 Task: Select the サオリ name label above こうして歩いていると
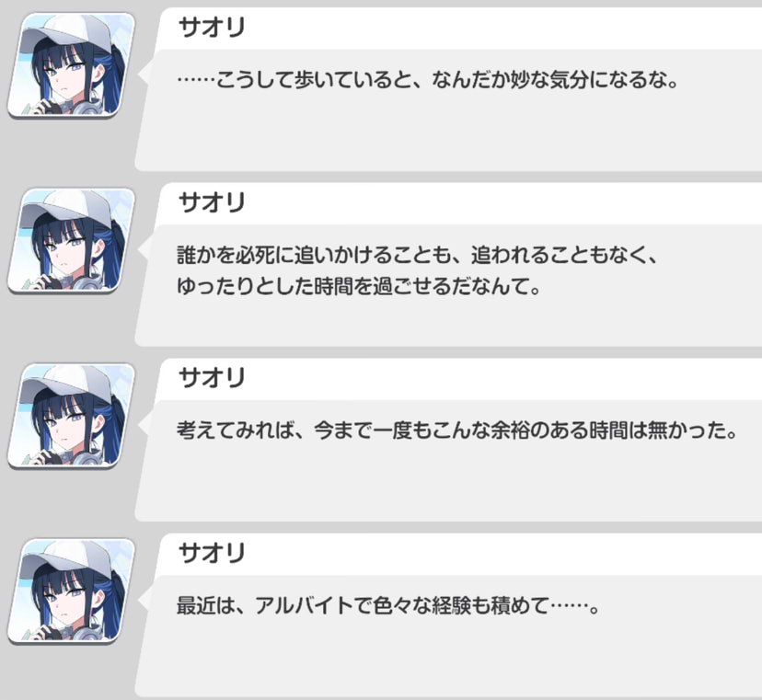pyautogui.click(x=212, y=28)
